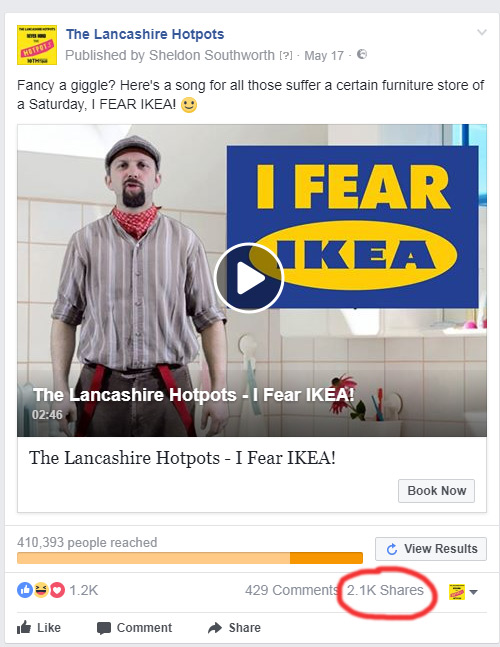This screenshot has height=647, width=500.
Task: Click the [?] help marker beside publisher name
Action: coord(285,55)
